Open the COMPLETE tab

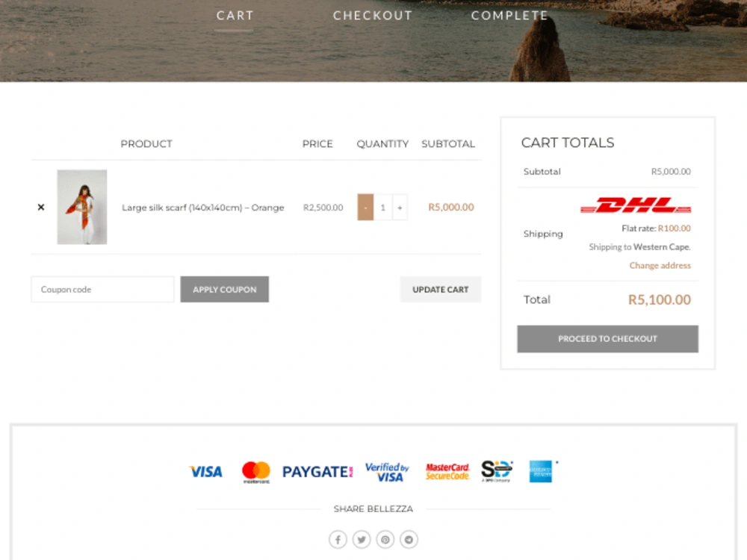point(509,16)
